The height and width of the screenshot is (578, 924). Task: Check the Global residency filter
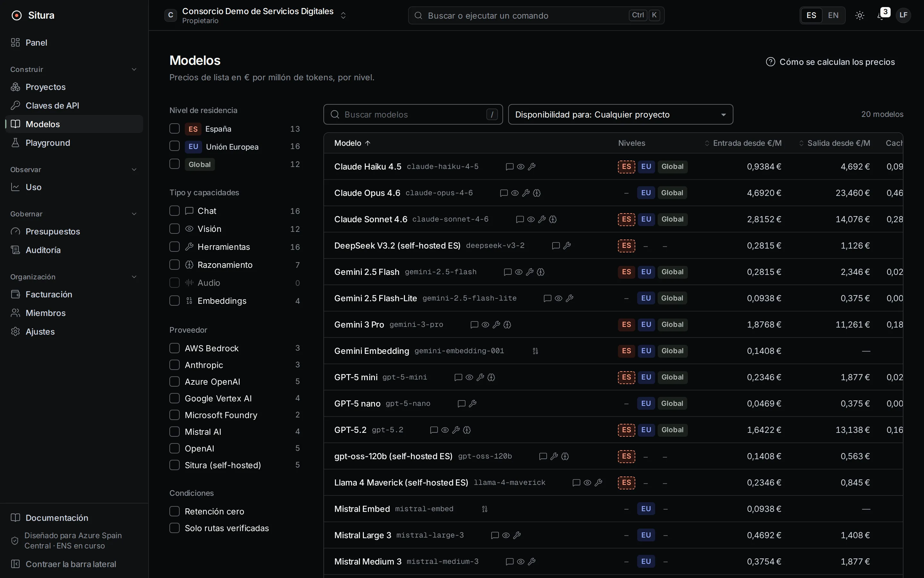point(175,164)
